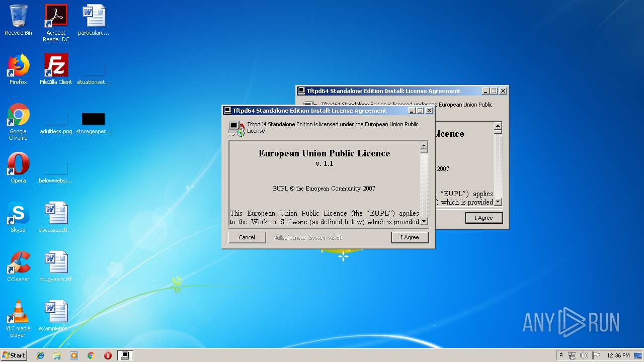This screenshot has width=644, height=362.
Task: Launch CCleaner desktop shortcut
Action: [x=18, y=266]
